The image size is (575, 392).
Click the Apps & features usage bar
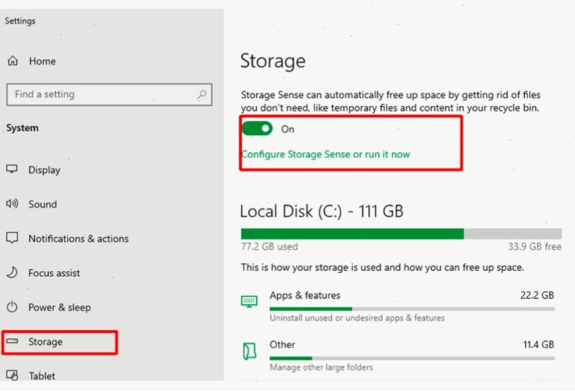tap(412, 309)
